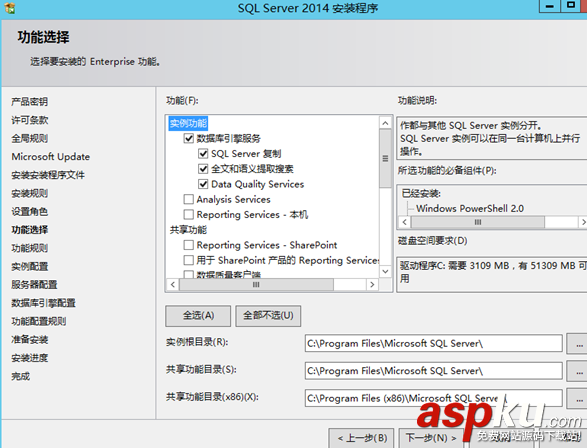Select the 已经安装 prerequisites node
Image resolution: width=587 pixels, height=448 pixels.
[421, 193]
